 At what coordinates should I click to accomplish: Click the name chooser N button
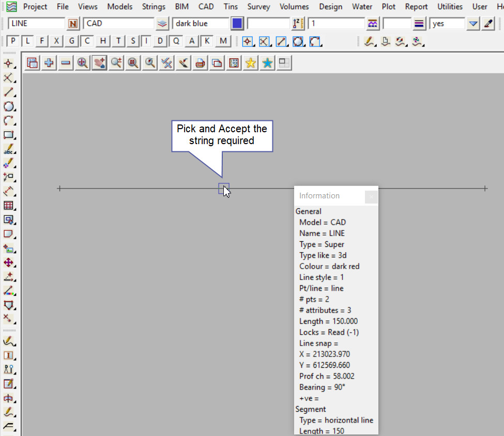click(x=73, y=24)
